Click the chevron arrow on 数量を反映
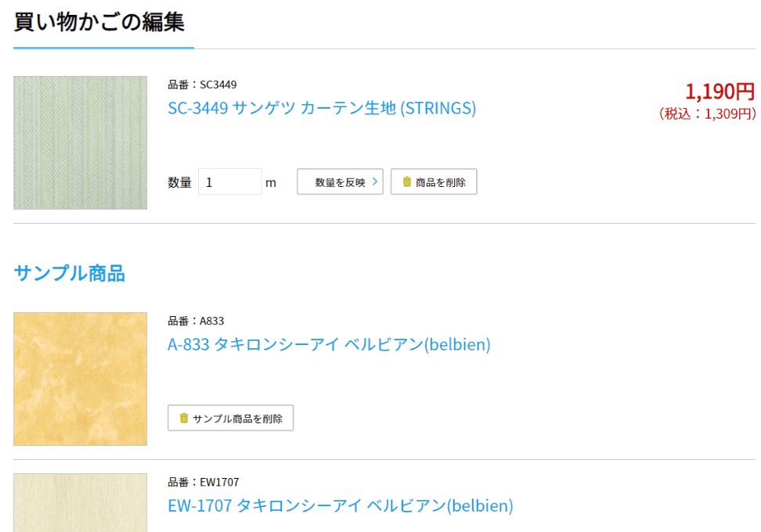 375,182
